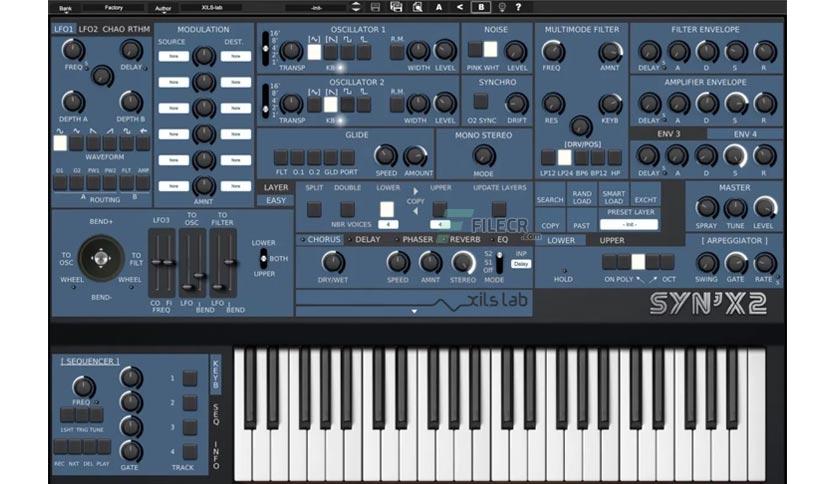This screenshot has width=836, height=484.
Task: Select compare slot A in the toolbar
Action: (x=439, y=7)
